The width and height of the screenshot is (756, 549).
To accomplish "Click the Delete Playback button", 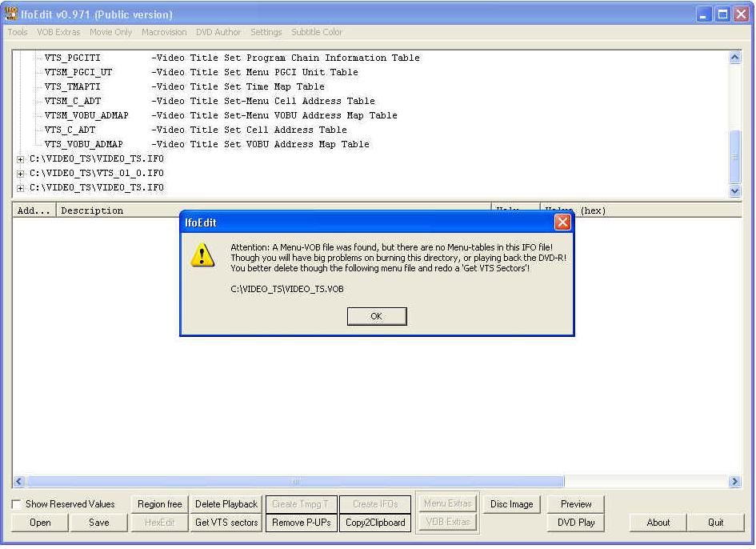I will pyautogui.click(x=226, y=504).
